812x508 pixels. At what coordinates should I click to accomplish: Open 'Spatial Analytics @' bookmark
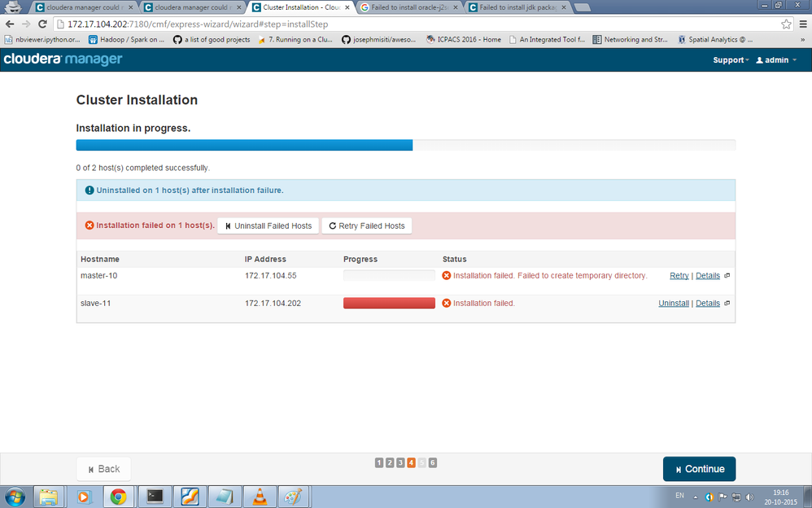click(x=715, y=39)
